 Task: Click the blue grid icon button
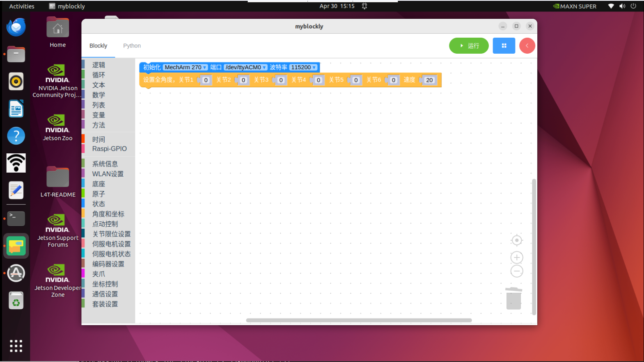click(504, 46)
